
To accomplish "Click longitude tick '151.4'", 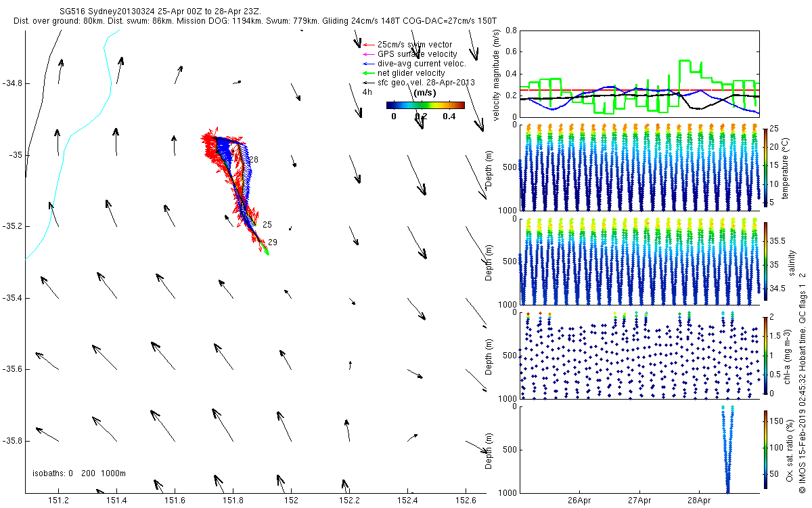I will [x=117, y=501].
